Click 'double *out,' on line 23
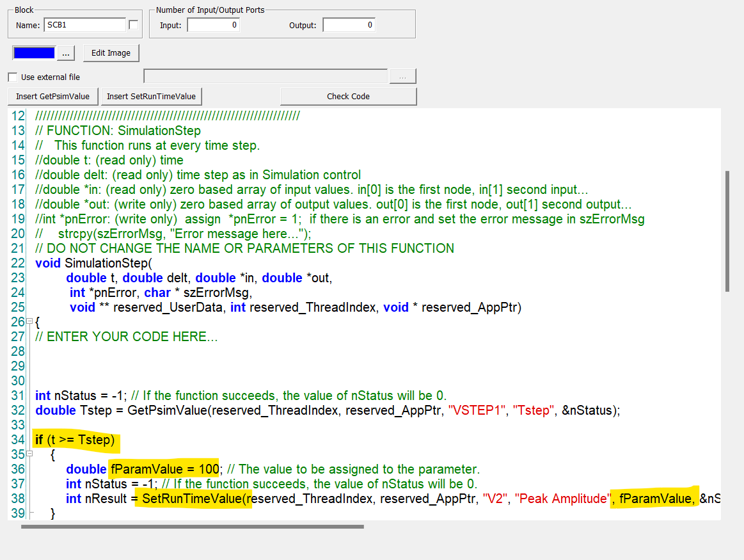The width and height of the screenshot is (744, 560). coord(297,278)
